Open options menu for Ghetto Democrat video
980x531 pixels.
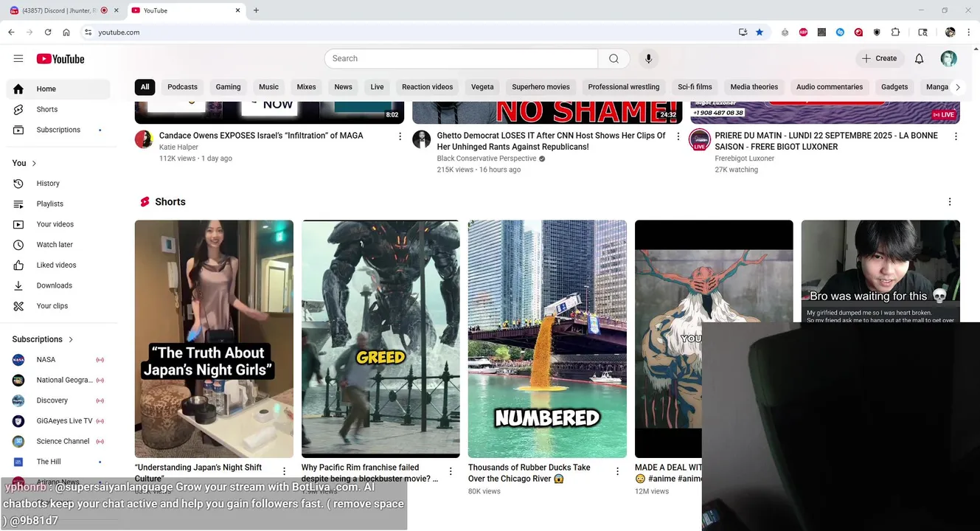(678, 136)
